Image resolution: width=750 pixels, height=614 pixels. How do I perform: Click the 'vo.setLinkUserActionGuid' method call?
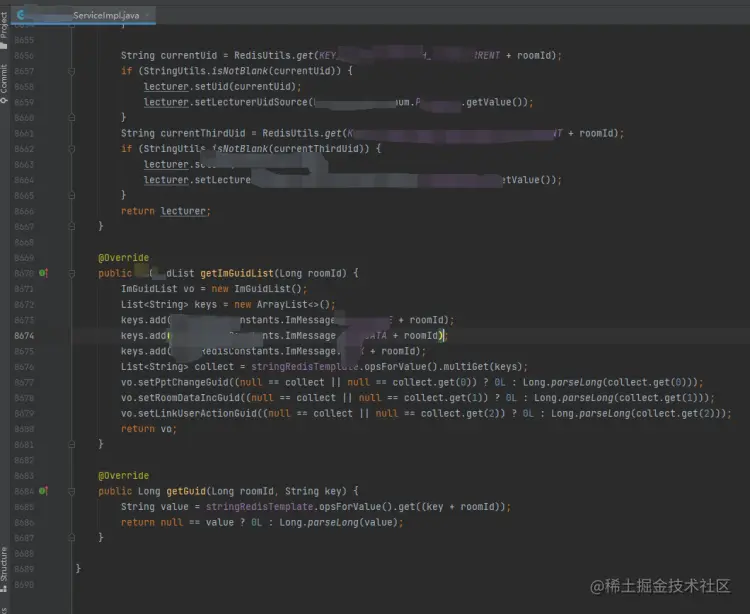(188, 413)
